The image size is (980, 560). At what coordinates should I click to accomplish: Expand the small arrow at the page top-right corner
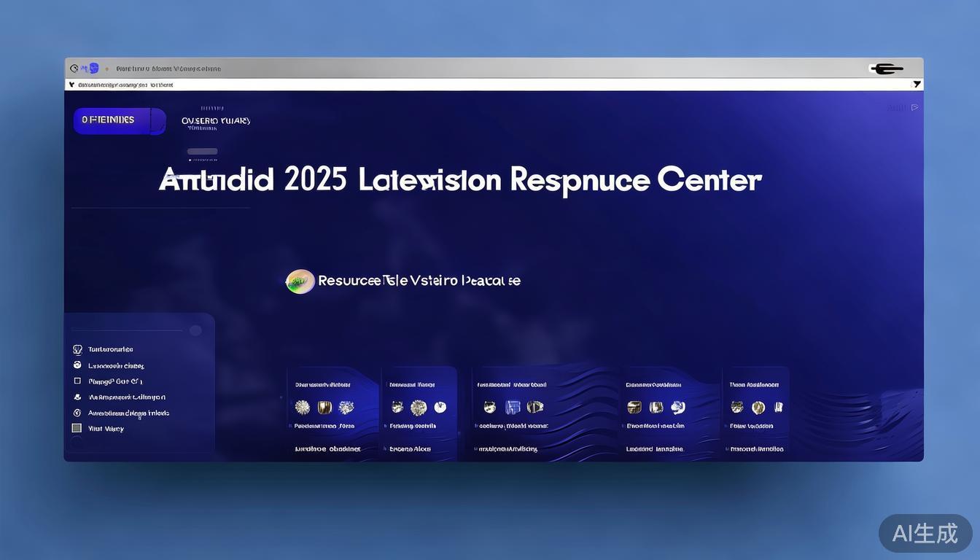pos(914,107)
